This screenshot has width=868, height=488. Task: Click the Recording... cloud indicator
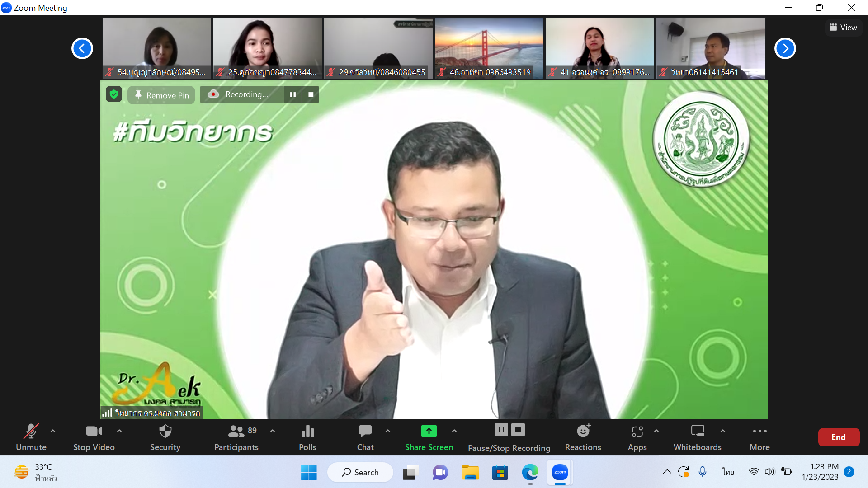(x=242, y=94)
